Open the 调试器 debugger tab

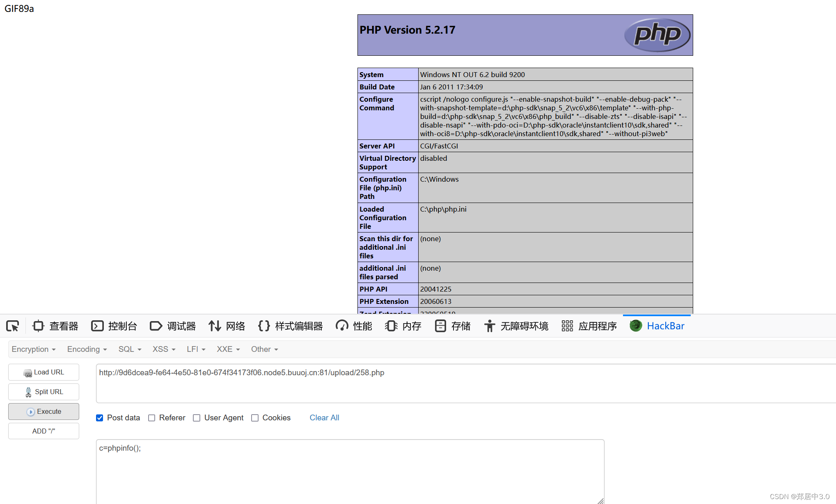tap(173, 326)
